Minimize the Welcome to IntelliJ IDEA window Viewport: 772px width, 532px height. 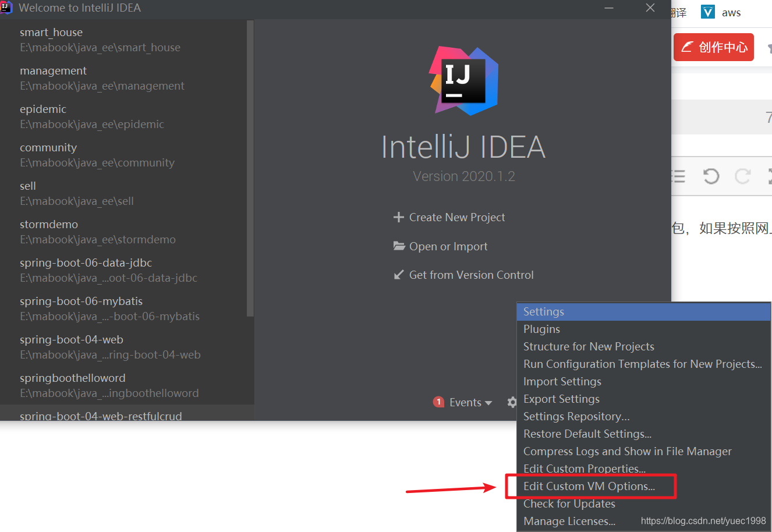(x=609, y=8)
